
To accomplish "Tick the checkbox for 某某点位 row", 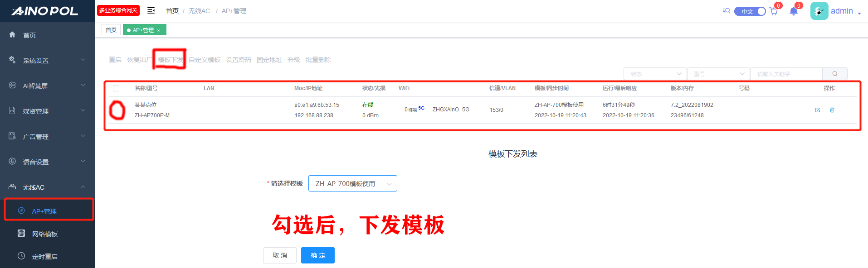I will point(117,110).
